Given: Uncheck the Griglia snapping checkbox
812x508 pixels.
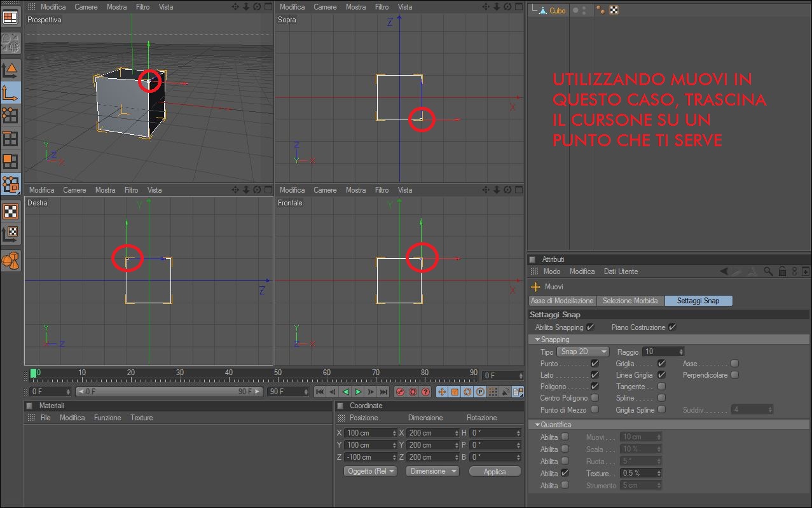Looking at the screenshot, I should (661, 364).
